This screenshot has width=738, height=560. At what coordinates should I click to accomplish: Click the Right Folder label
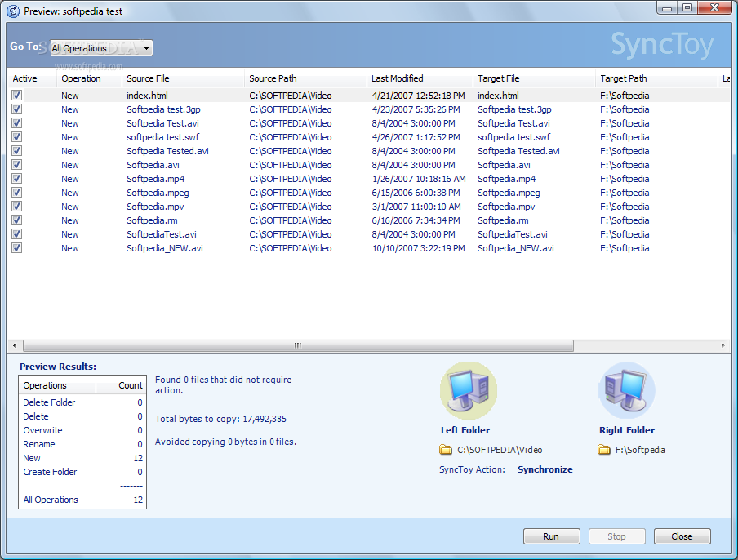[627, 430]
